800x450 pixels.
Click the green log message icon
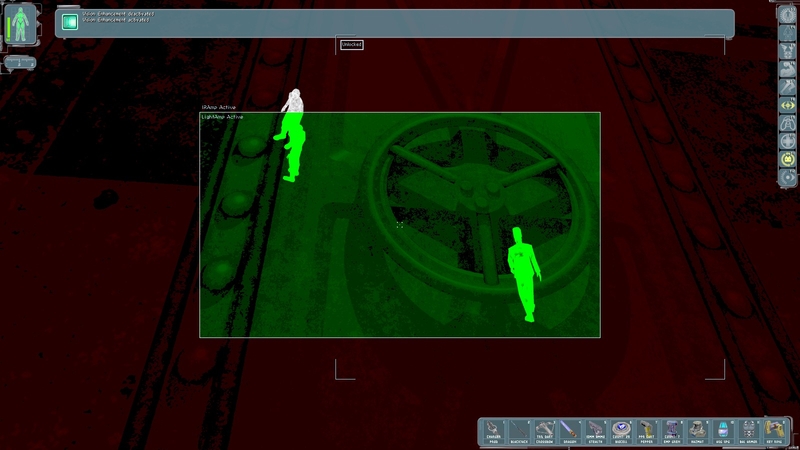click(70, 21)
